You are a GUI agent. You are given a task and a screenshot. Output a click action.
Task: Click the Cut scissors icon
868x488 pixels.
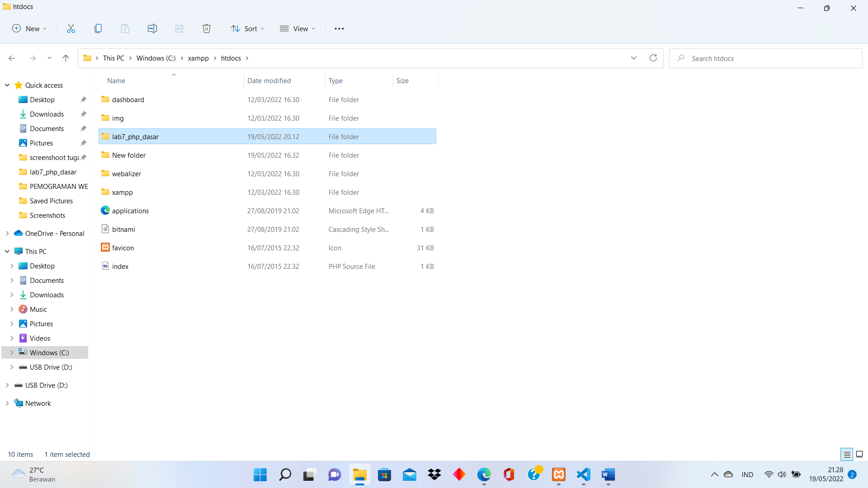(71, 28)
